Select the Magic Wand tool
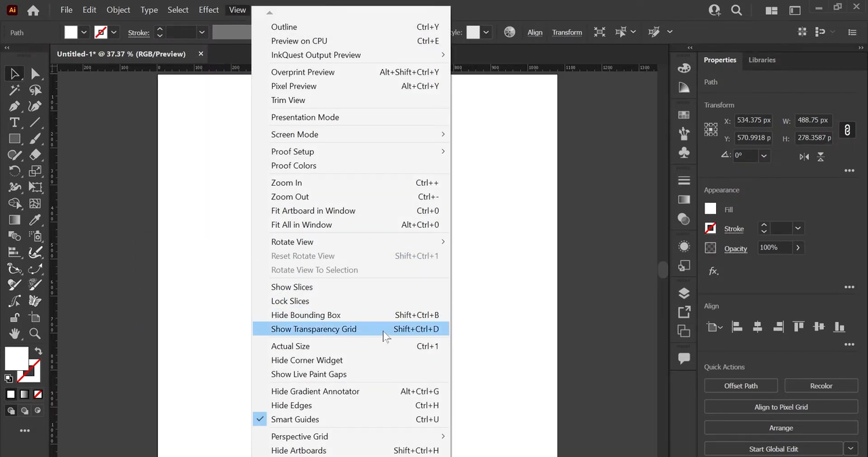 [14, 90]
